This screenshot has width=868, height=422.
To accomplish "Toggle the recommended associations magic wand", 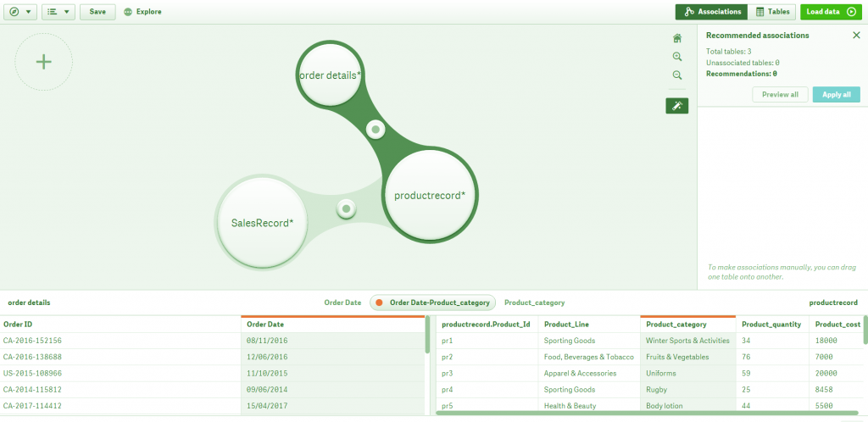I will (676, 106).
